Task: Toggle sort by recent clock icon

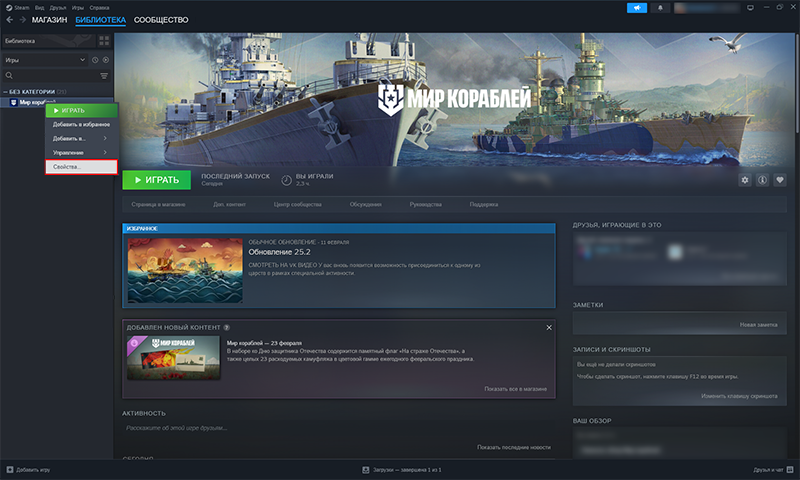Action: [x=95, y=60]
